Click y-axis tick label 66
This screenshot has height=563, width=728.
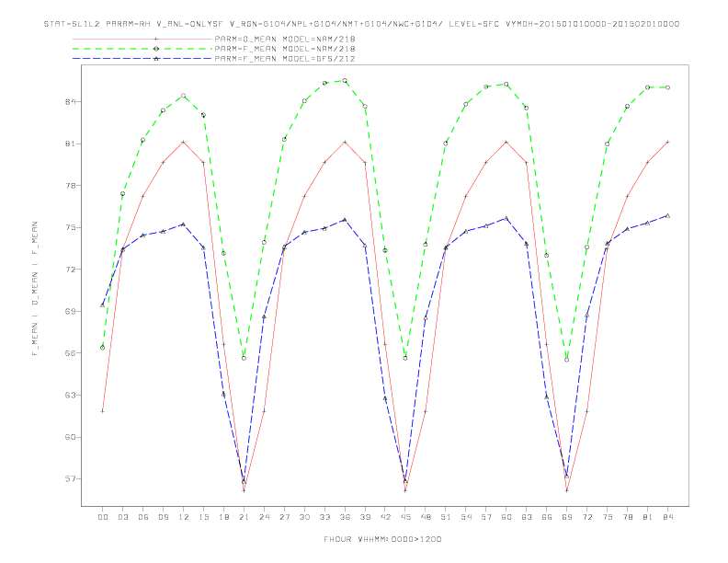pyautogui.click(x=71, y=353)
